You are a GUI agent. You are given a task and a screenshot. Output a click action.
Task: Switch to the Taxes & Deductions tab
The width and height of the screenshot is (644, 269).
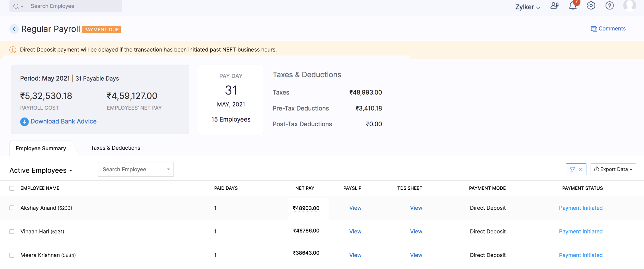[115, 148]
